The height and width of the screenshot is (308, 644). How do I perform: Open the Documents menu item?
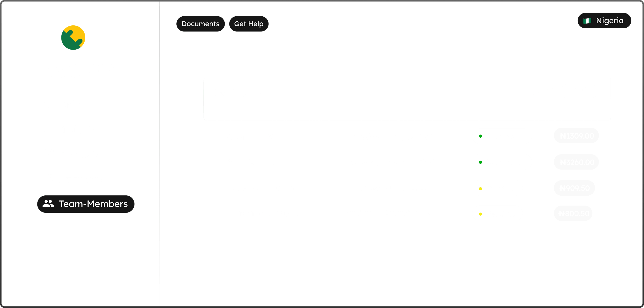point(200,24)
